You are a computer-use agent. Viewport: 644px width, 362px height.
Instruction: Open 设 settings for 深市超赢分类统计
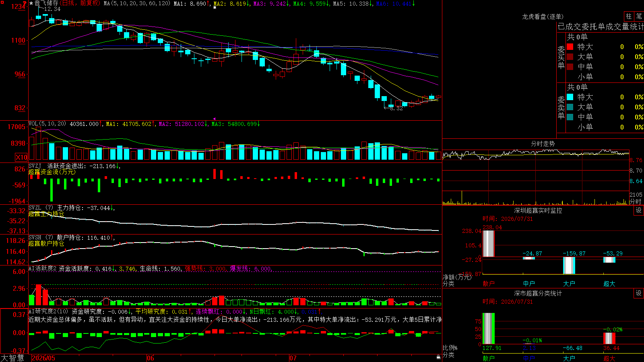(x=639, y=293)
